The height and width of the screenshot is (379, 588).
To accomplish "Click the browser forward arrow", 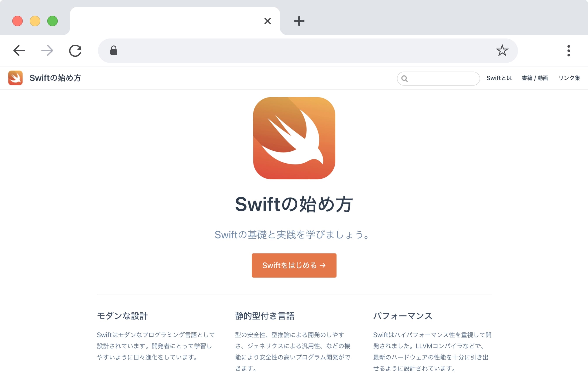I will (x=47, y=51).
